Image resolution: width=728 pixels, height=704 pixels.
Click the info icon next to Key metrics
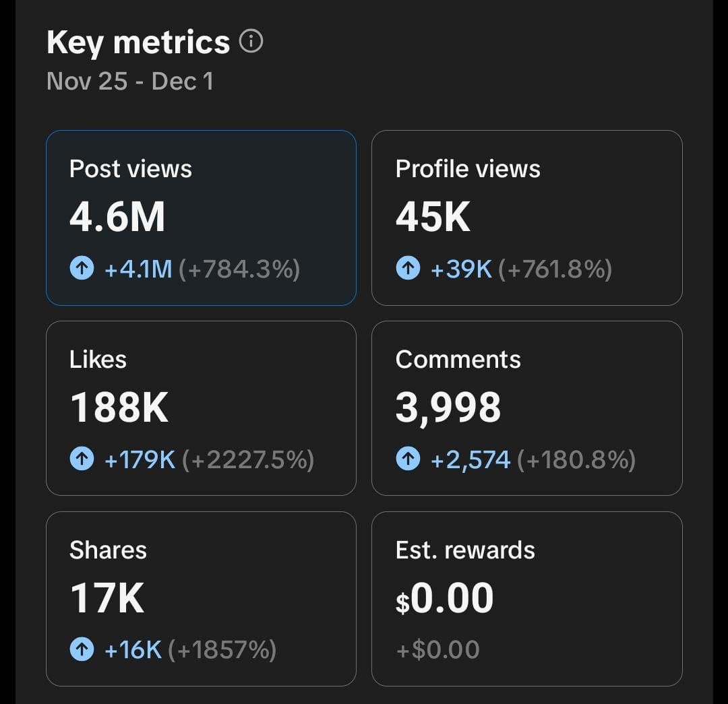252,42
